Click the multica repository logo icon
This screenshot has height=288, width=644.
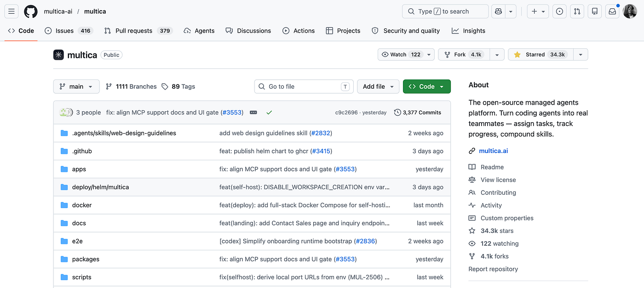click(58, 55)
